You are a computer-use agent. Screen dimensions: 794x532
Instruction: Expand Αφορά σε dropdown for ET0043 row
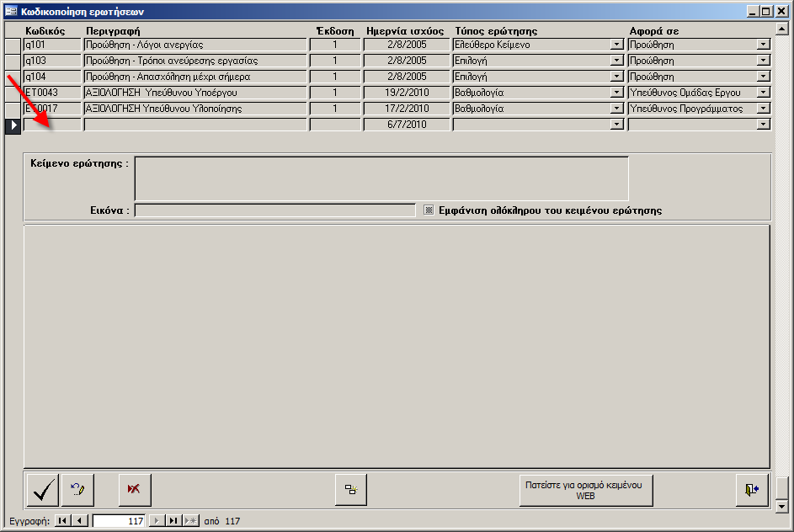764,93
